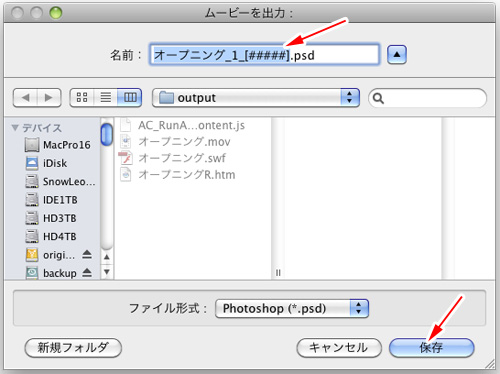Select the backup volume in the sidebar

pos(51,273)
